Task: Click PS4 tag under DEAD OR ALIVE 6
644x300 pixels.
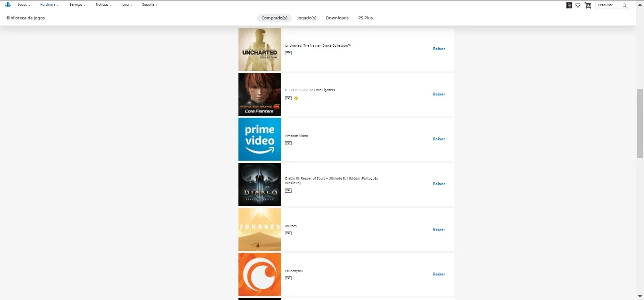Action: [288, 98]
